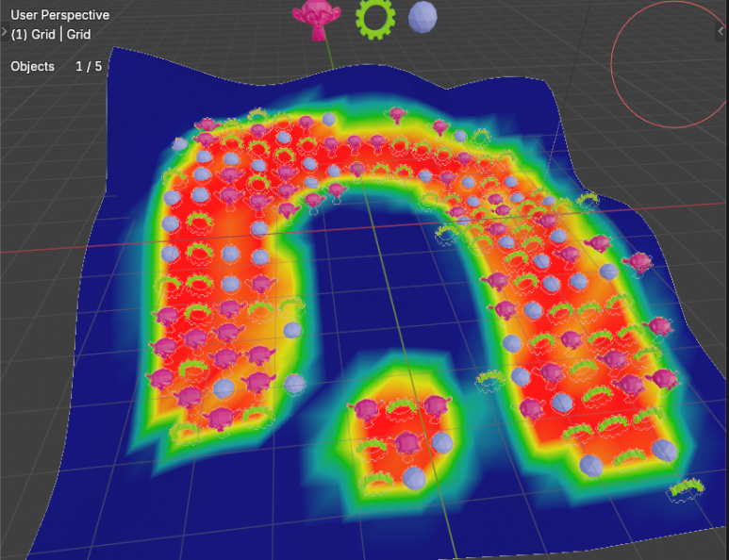Select the large lavender icosphere object

point(422,18)
